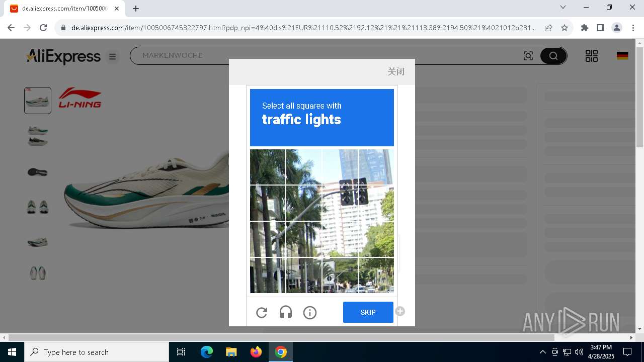Screen dimensions: 644x362
Task: Select the de.aliexpress.com browser tab
Action: pyautogui.click(x=65, y=9)
